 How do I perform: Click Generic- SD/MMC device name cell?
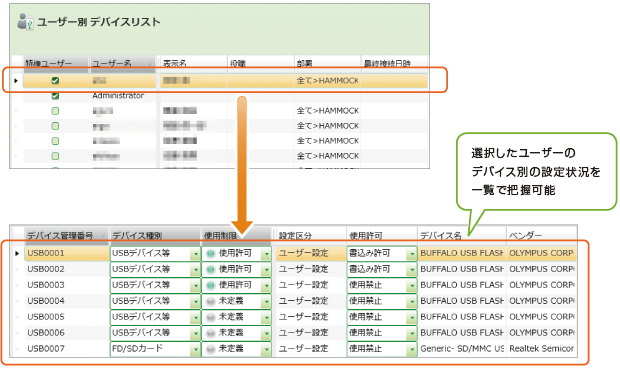tap(462, 348)
